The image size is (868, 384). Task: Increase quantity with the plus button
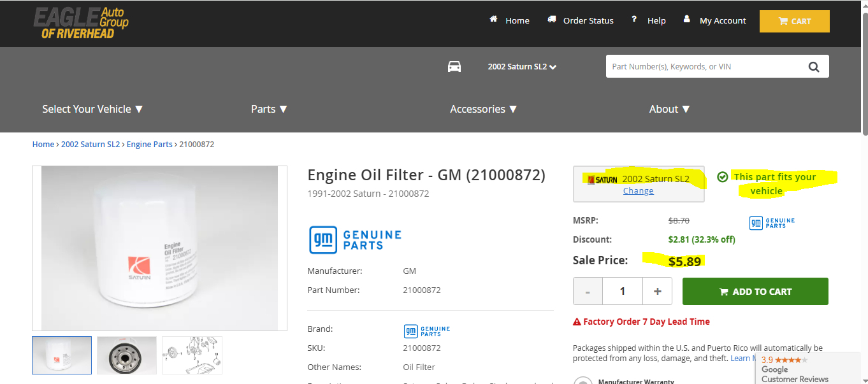click(658, 292)
